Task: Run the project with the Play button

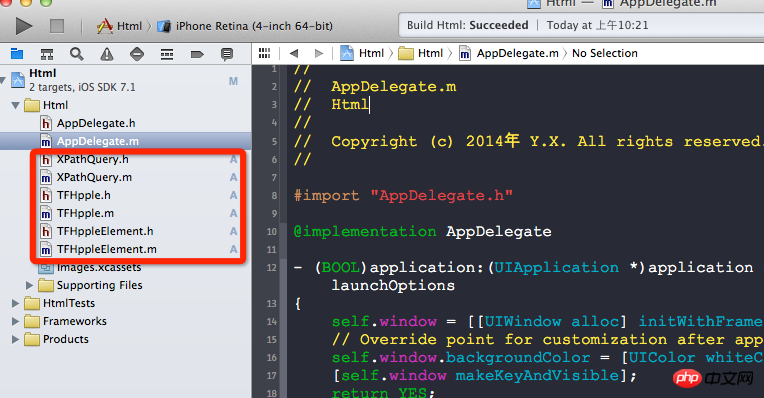Action: (x=23, y=26)
